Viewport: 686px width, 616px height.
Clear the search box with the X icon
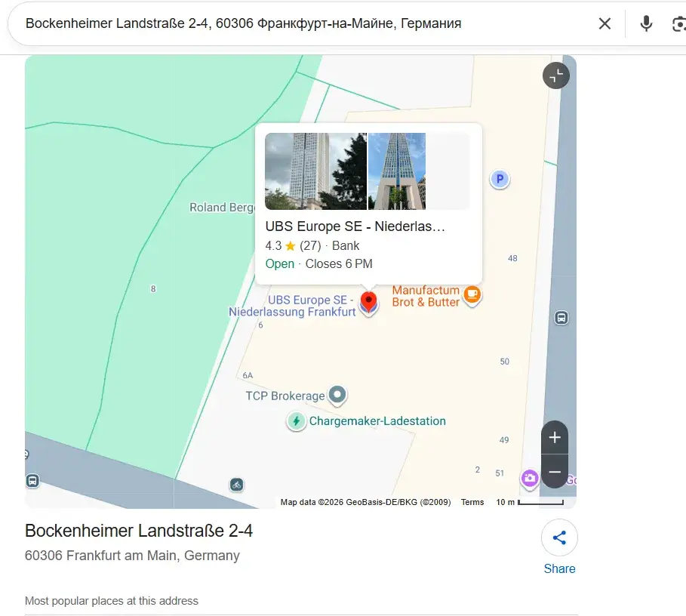[604, 23]
